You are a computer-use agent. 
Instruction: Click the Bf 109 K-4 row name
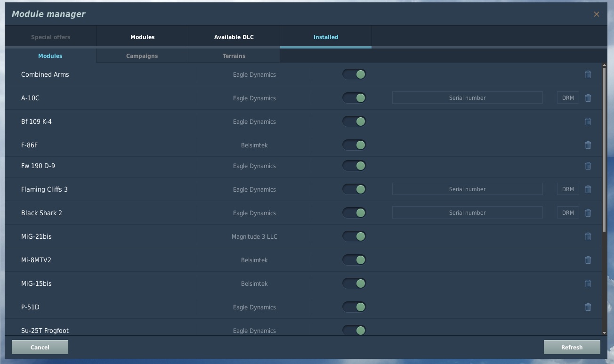tap(36, 121)
